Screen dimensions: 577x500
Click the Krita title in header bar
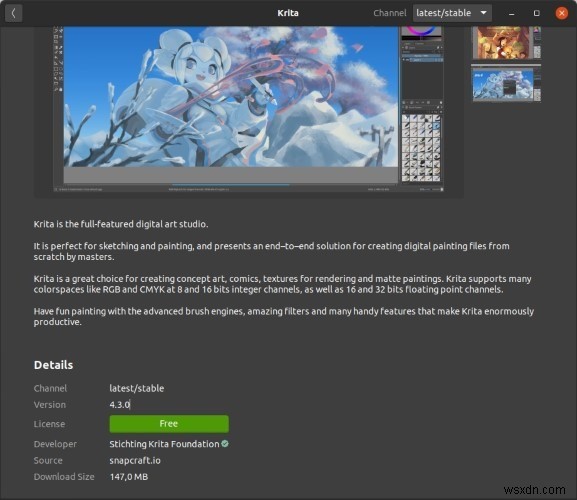coord(288,13)
